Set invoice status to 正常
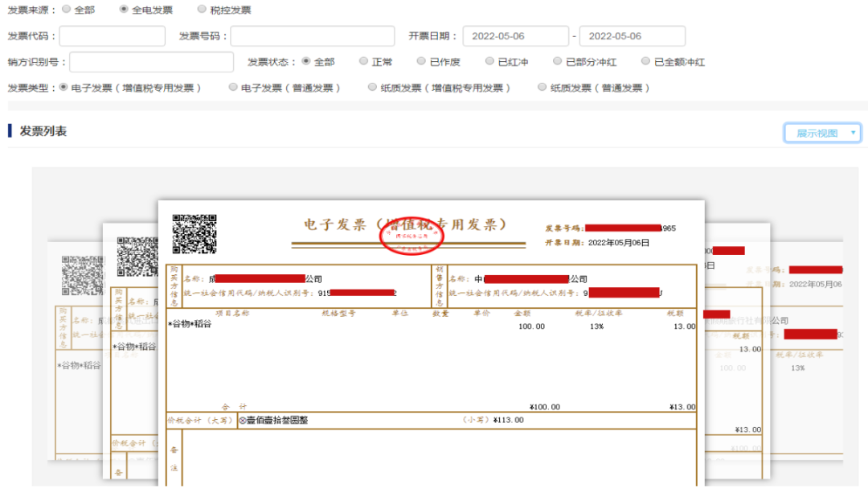This screenshot has height=489, width=868. (364, 61)
